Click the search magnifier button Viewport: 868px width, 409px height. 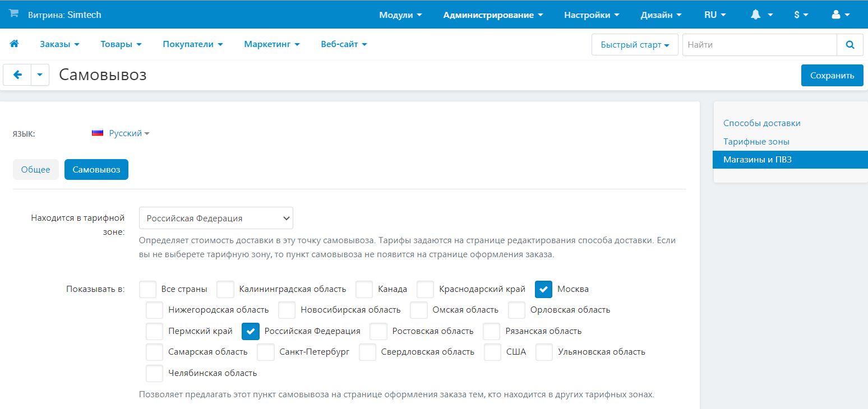click(x=850, y=45)
